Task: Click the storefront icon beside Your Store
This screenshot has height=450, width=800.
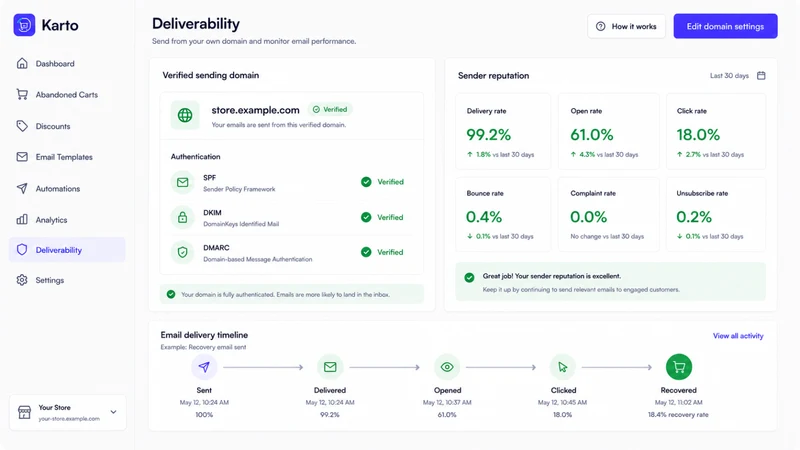Action: click(x=24, y=412)
